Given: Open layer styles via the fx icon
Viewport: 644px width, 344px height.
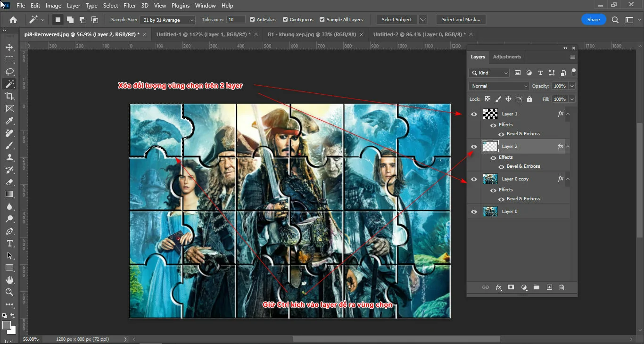Looking at the screenshot, I should 498,287.
